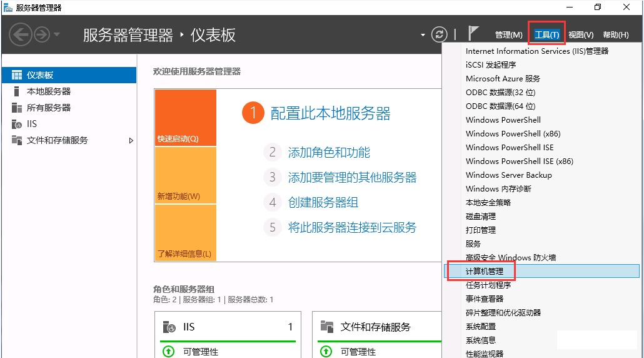
Task: Click the 创建服务器组 link
Action: click(x=323, y=202)
